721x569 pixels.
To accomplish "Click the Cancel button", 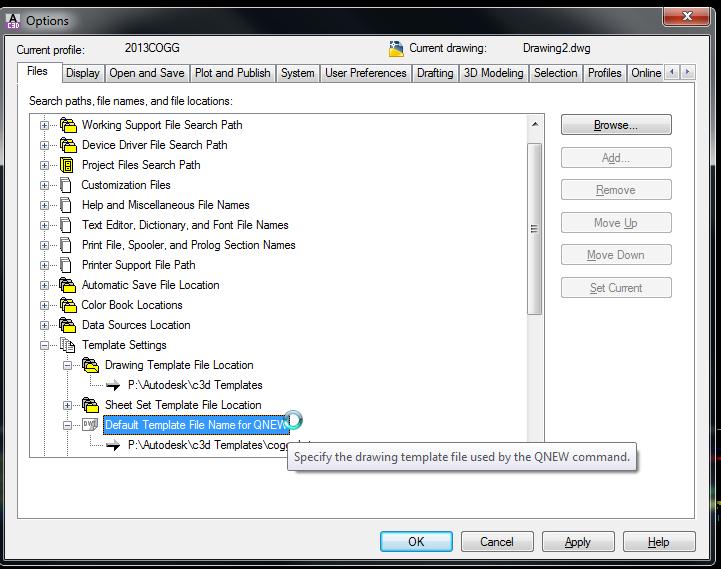I will click(497, 541).
